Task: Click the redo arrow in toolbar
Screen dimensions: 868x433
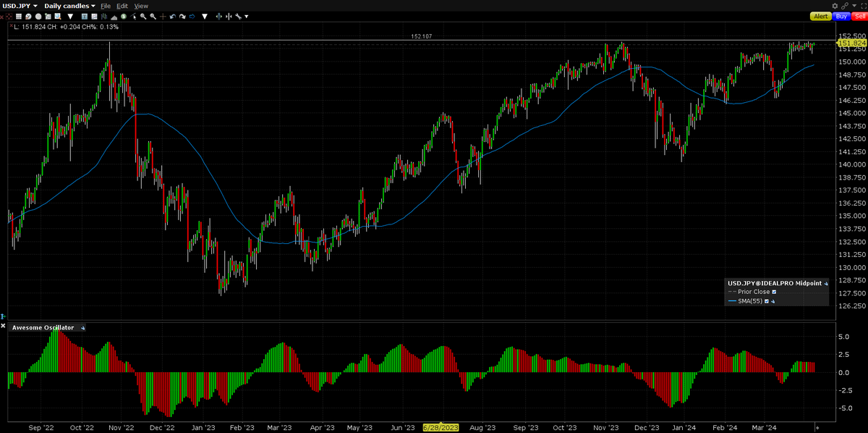Action: pyautogui.click(x=182, y=16)
